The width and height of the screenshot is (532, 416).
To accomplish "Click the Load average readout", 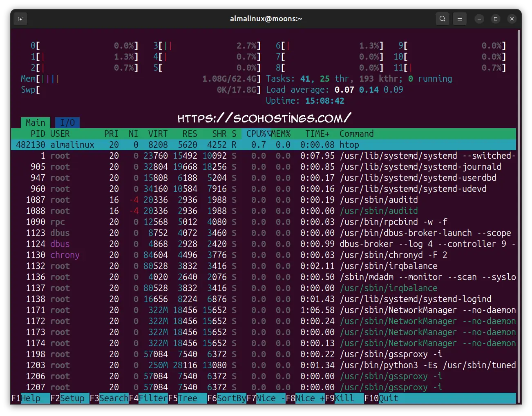I will (335, 90).
